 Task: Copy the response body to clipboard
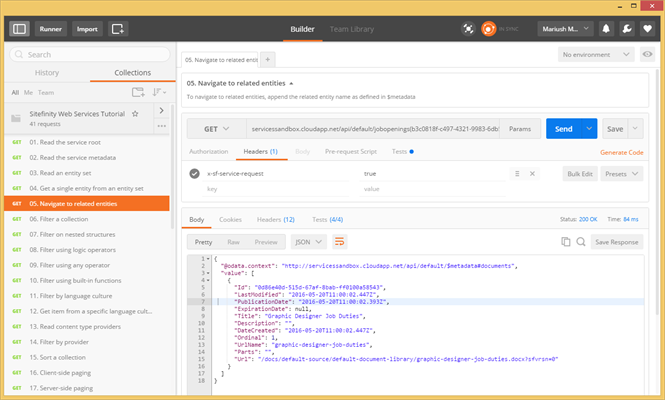[x=566, y=241]
